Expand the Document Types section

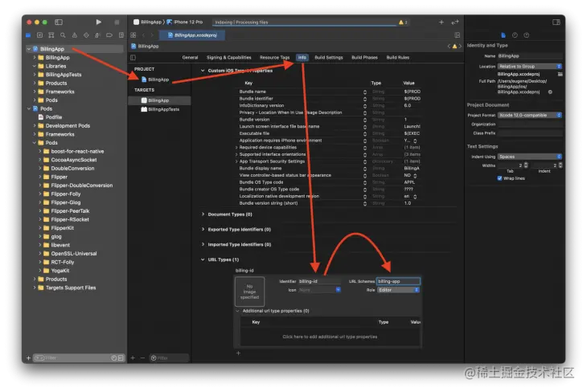pyautogui.click(x=203, y=214)
